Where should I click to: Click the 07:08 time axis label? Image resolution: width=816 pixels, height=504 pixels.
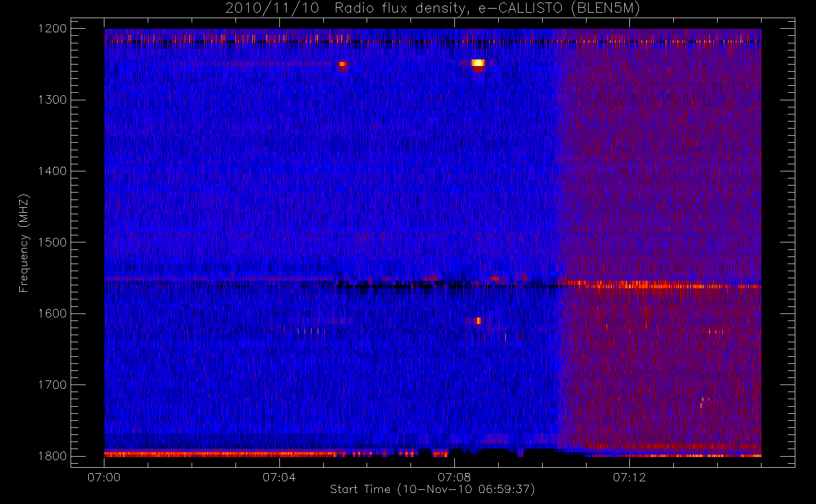(454, 477)
